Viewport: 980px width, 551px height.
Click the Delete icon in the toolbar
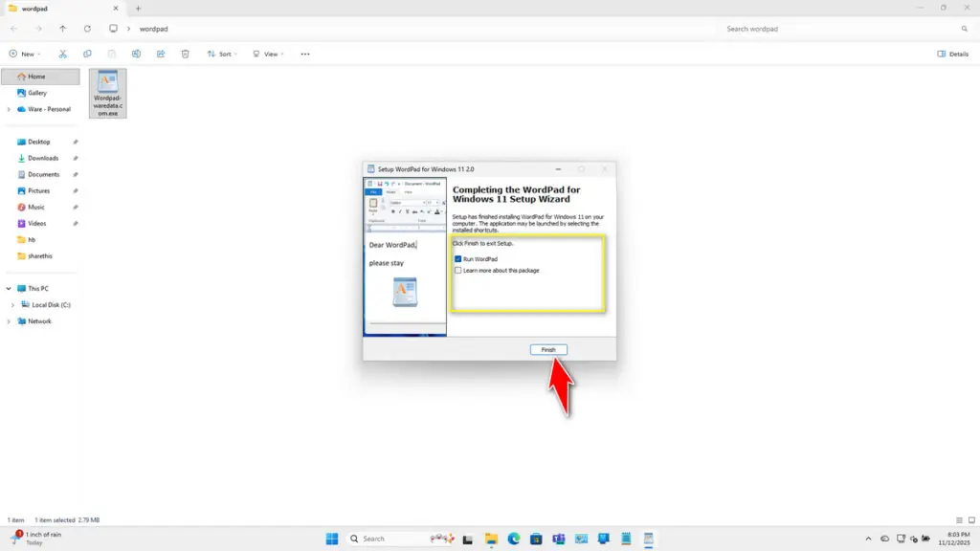[x=185, y=54]
